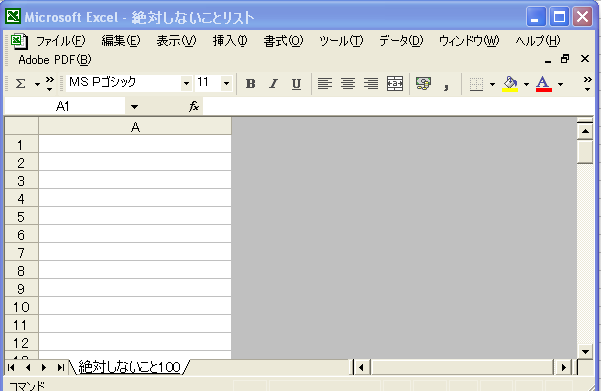Click the insert function fx icon
601x391 pixels.
pyautogui.click(x=194, y=106)
